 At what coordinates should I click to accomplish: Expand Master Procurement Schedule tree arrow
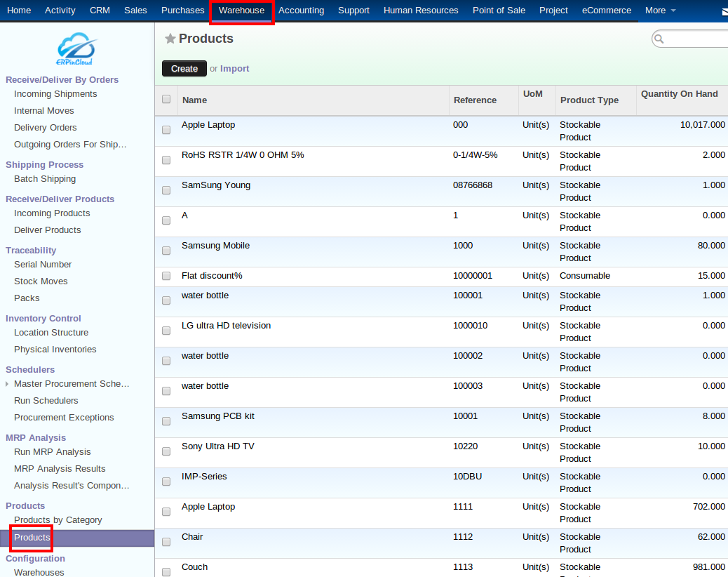tap(7, 384)
